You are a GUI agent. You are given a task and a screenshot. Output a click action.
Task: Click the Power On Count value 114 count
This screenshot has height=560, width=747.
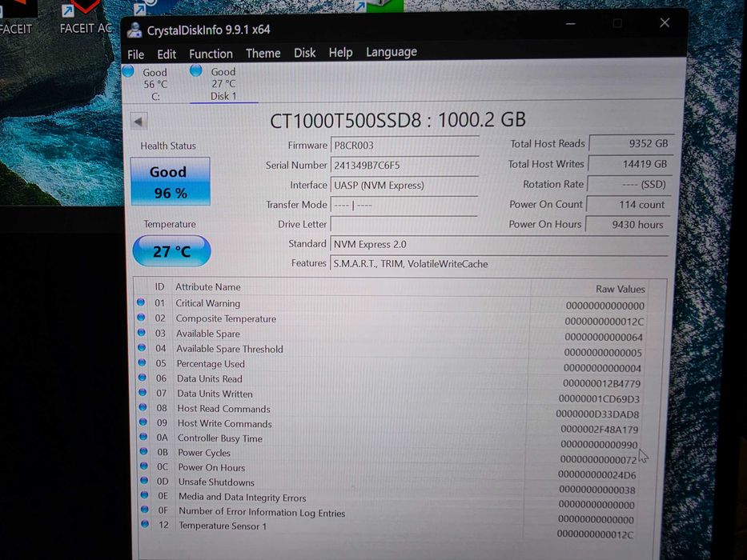629,204
